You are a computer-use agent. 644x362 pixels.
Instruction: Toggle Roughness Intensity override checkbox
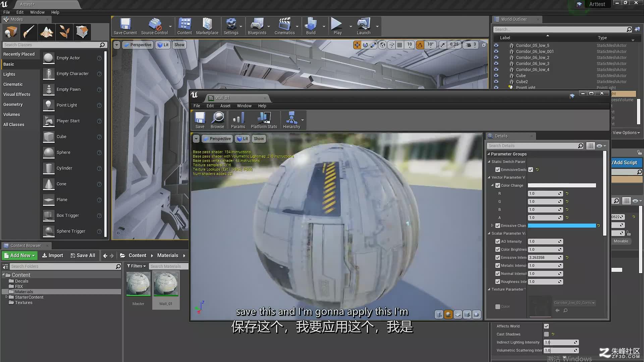coord(498,282)
